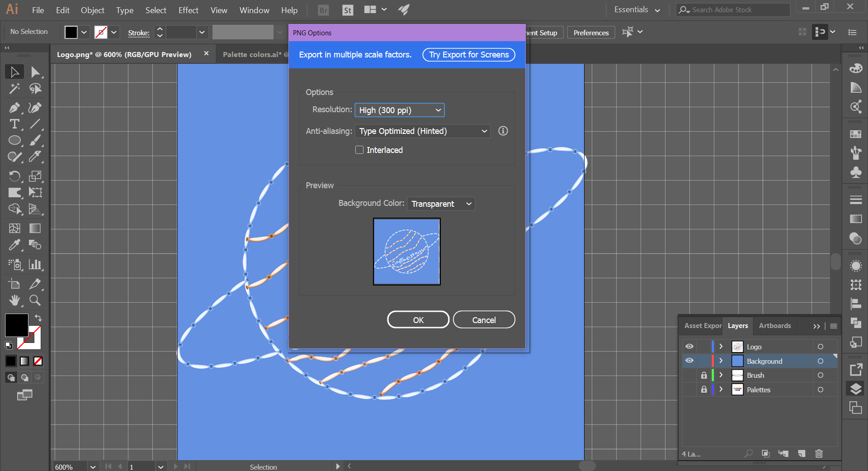Open the Color panel palette icon

pos(856,68)
